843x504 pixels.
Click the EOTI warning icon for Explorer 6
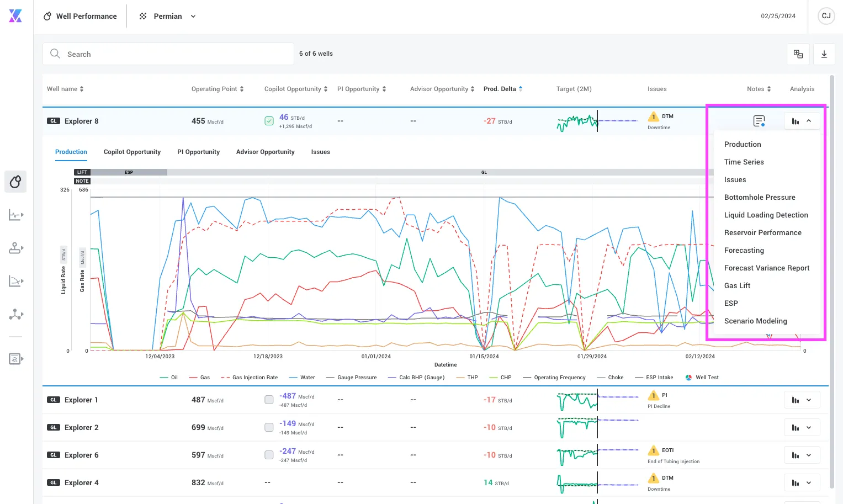(654, 450)
